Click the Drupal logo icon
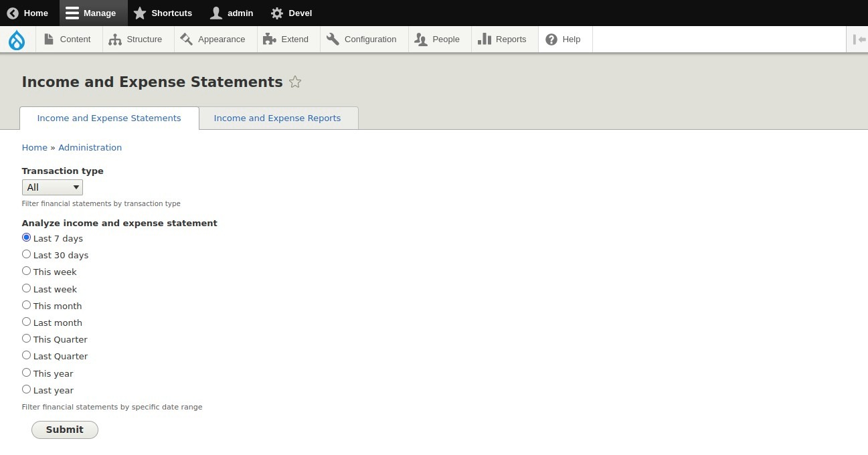The width and height of the screenshot is (868, 455). 17,39
